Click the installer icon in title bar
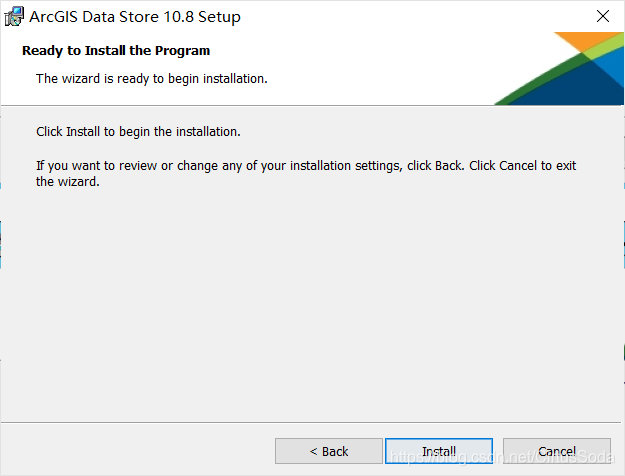Image resolution: width=625 pixels, height=476 pixels. tap(14, 17)
